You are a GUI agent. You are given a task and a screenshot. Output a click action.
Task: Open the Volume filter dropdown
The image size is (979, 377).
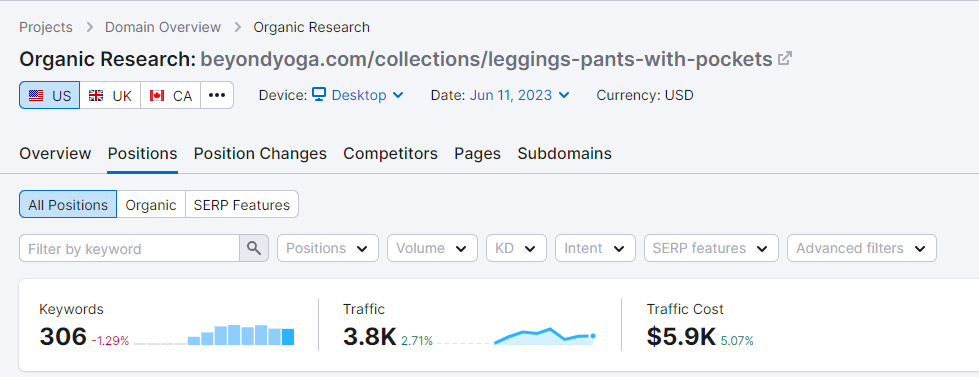point(432,248)
